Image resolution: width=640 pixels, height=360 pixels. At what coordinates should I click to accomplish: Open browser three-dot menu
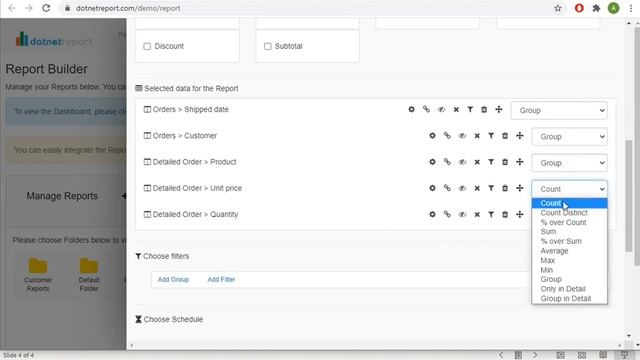[x=631, y=8]
